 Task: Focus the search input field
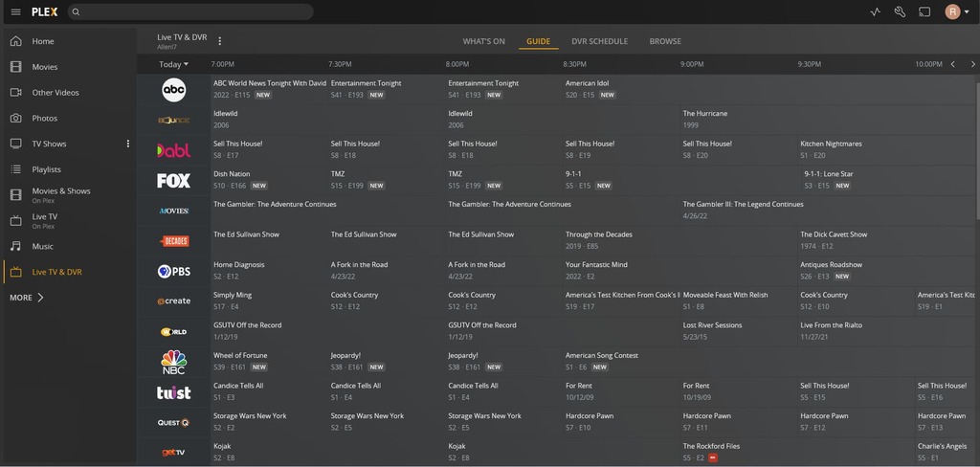[x=190, y=11]
